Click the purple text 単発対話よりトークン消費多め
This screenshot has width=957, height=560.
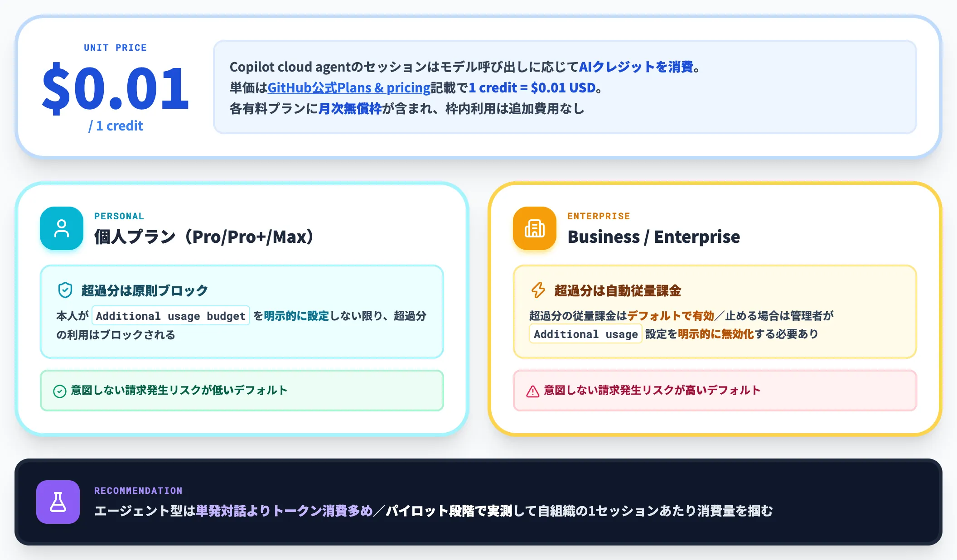coord(284,511)
